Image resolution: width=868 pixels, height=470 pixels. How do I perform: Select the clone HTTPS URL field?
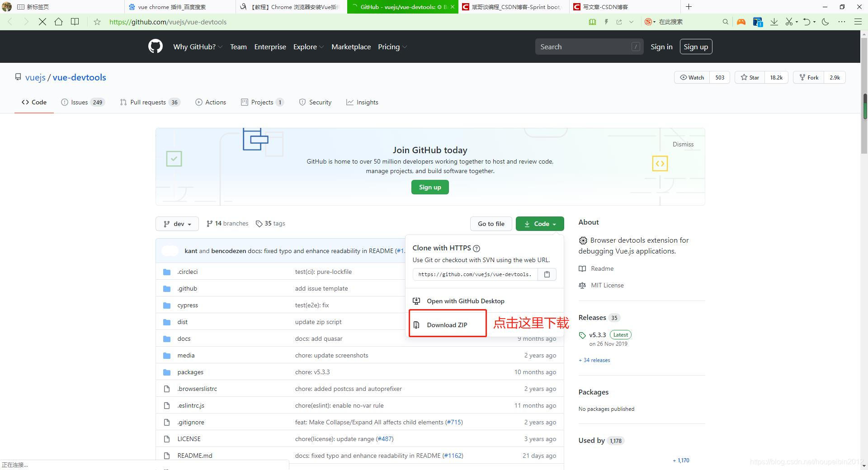[475, 274]
